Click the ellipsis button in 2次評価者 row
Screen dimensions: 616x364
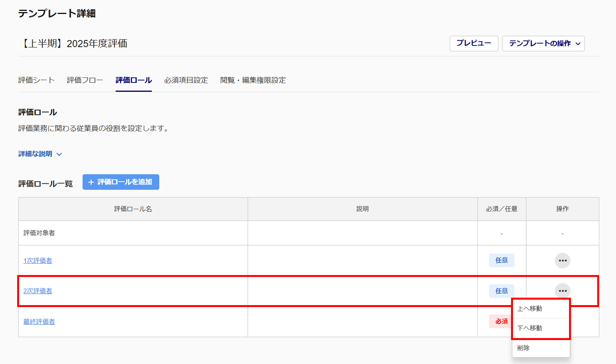tap(562, 291)
